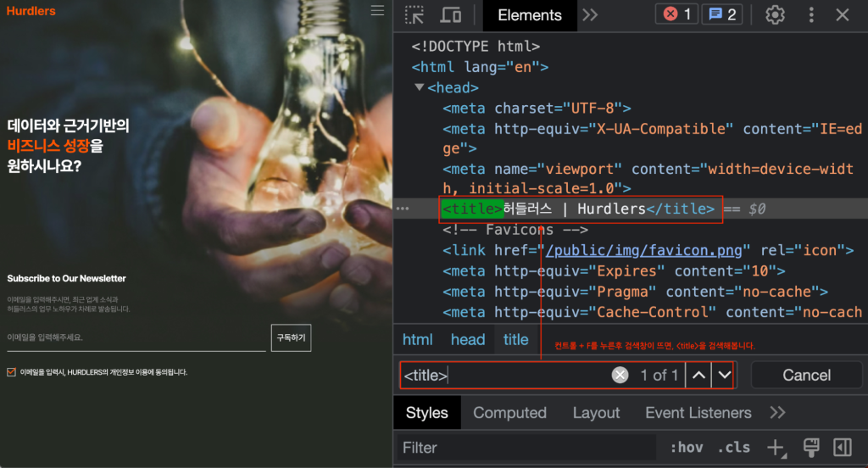Click the blue messages count badge
868x468 pixels.
(x=722, y=14)
